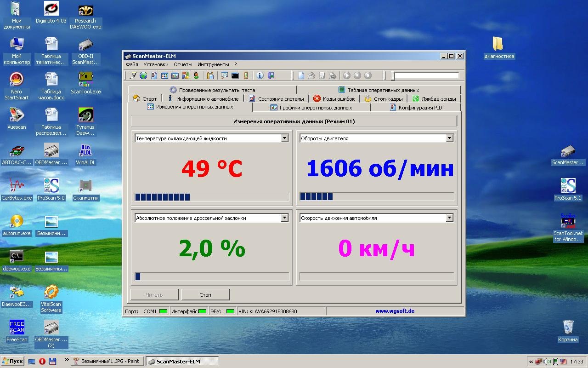Expand Скорость движения автомобиля dropdown

click(449, 218)
